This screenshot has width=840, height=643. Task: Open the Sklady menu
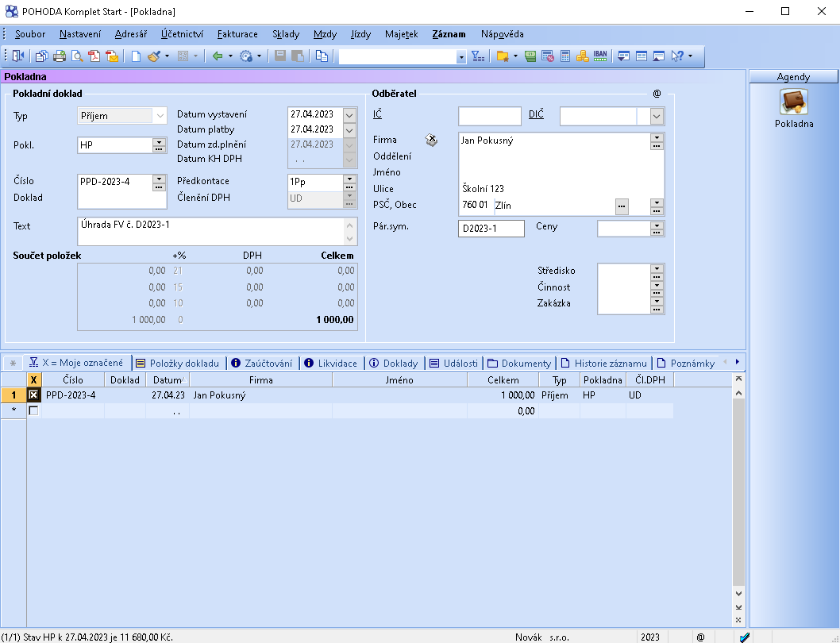pyautogui.click(x=286, y=34)
